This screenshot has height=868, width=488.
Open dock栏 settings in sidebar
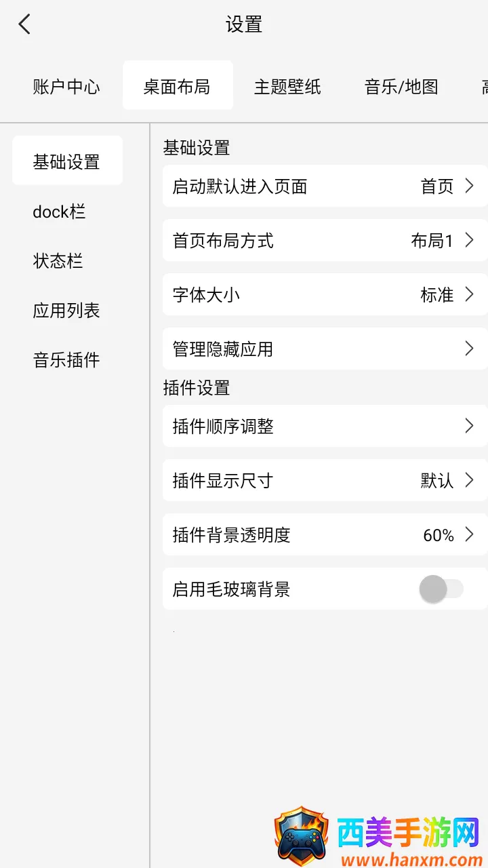click(59, 212)
